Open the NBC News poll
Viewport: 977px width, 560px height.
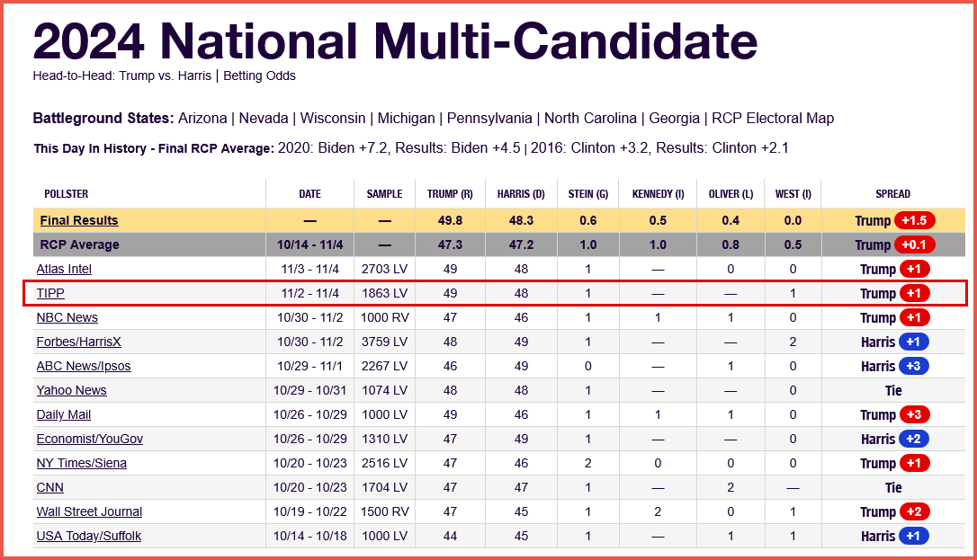click(x=67, y=317)
